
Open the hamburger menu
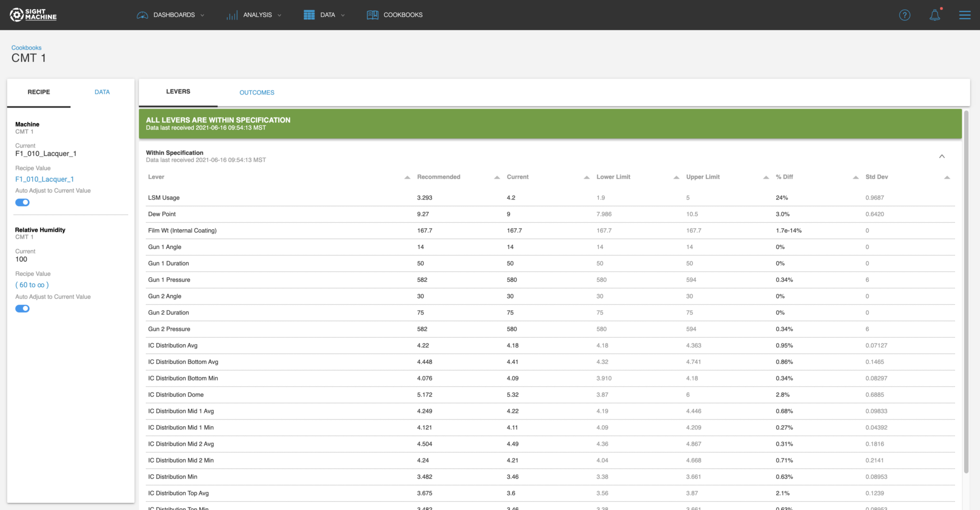pos(965,15)
